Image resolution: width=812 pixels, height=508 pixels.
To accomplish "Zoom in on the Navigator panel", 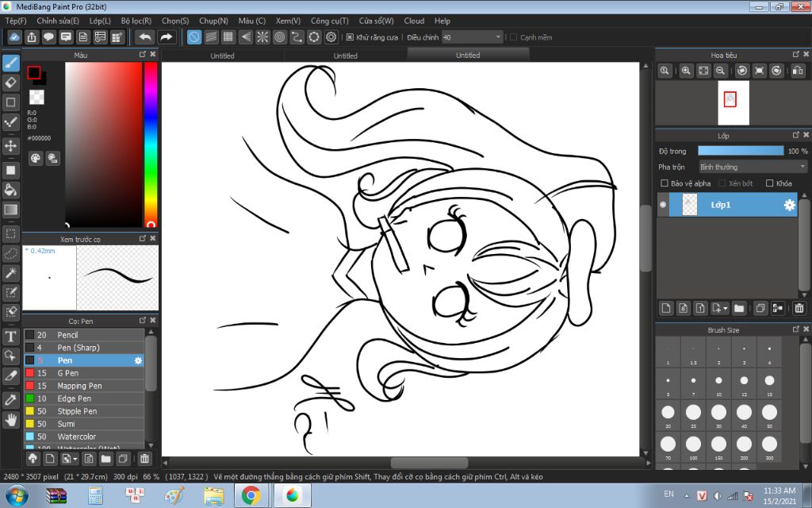I will point(686,71).
